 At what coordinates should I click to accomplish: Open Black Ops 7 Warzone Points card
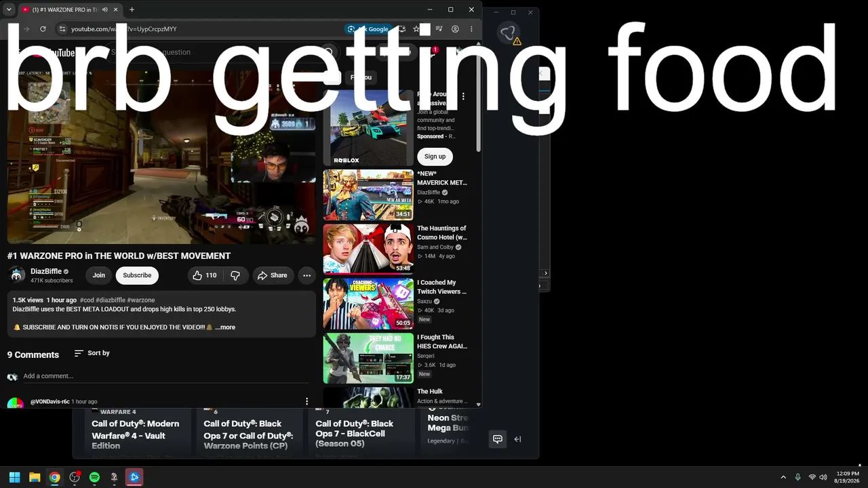coord(248,430)
